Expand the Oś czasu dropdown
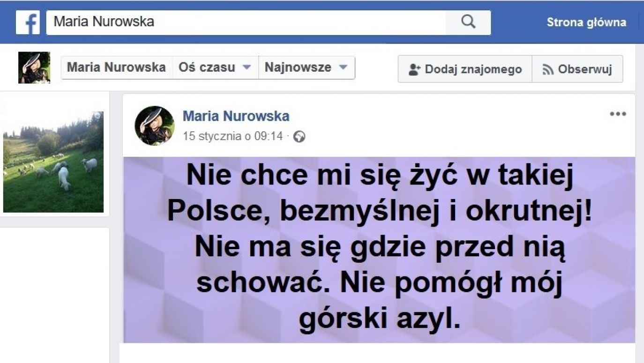Screen dimensions: 644x363 (216, 67)
